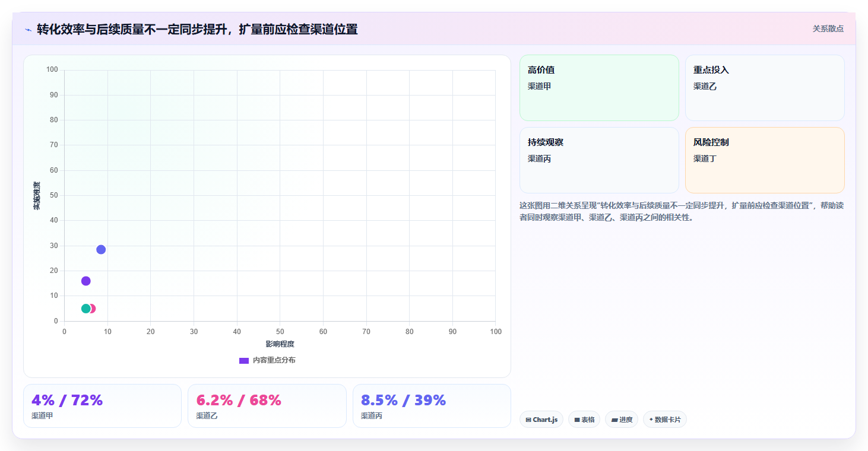Click the 8.5% / 39% metric value
The image size is (868, 451).
click(x=403, y=401)
